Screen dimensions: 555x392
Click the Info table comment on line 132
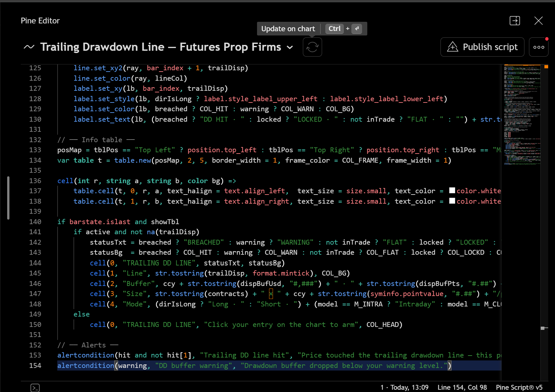coord(96,140)
